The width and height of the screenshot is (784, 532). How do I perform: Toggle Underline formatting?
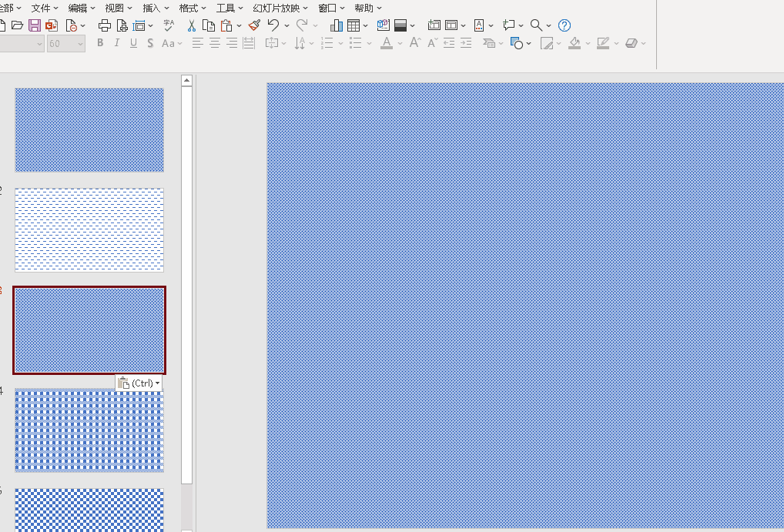pos(133,43)
